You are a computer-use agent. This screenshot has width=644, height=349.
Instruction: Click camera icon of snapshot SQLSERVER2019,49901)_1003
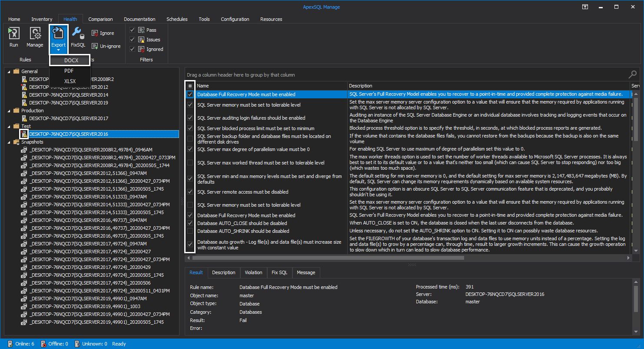click(24, 306)
